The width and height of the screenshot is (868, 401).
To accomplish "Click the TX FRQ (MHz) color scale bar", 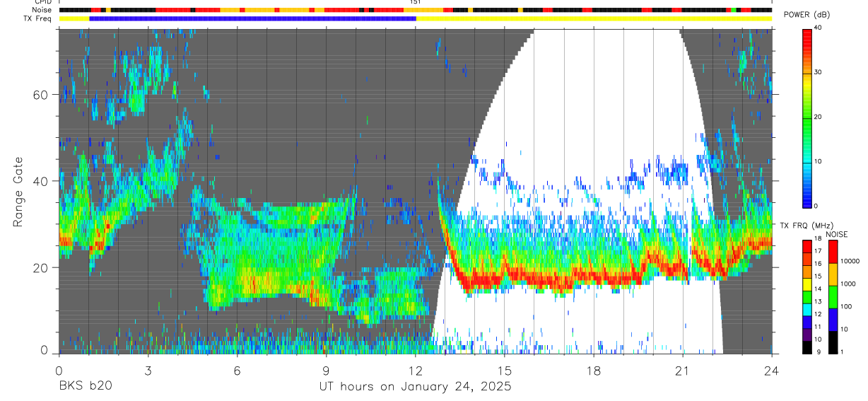I will coord(807,297).
